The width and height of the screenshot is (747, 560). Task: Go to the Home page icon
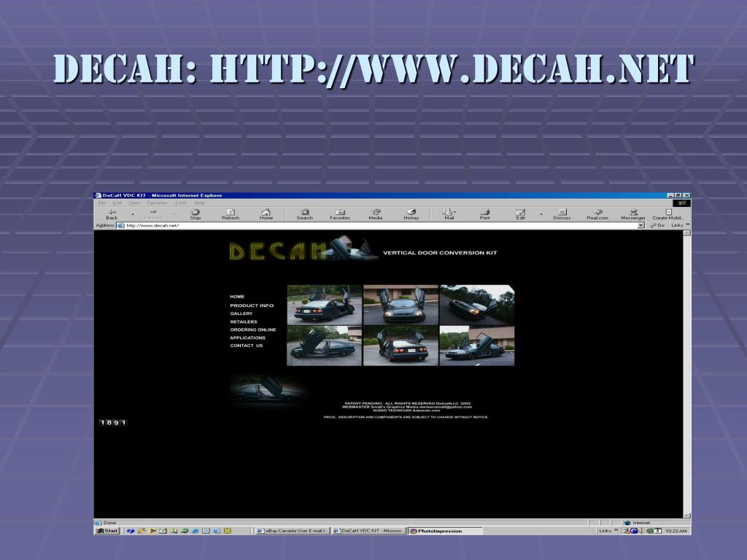(x=266, y=214)
